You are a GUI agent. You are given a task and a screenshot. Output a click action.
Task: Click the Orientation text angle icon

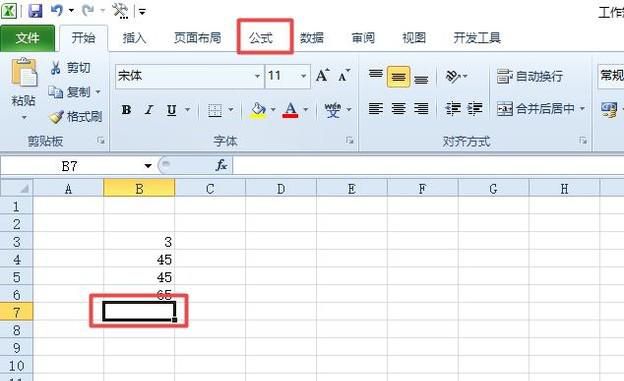(452, 76)
